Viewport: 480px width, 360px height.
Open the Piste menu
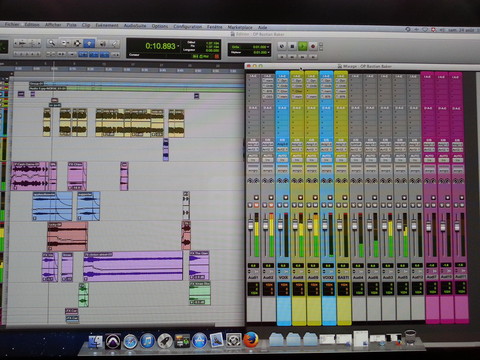71,25
